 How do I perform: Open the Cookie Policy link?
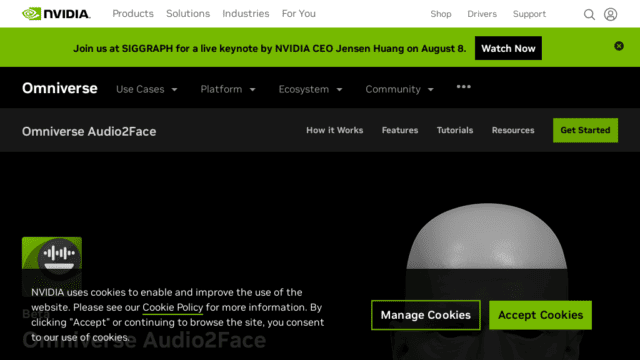[x=172, y=307]
